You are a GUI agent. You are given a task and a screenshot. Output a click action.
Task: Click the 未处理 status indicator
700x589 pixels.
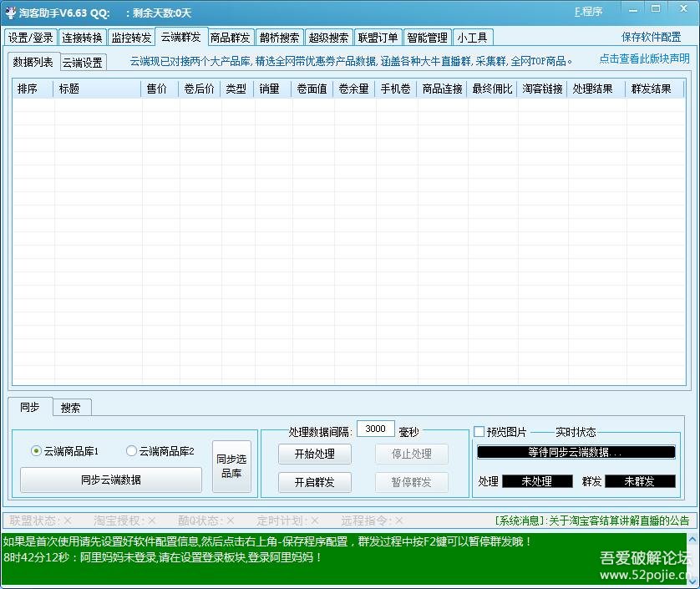(537, 481)
